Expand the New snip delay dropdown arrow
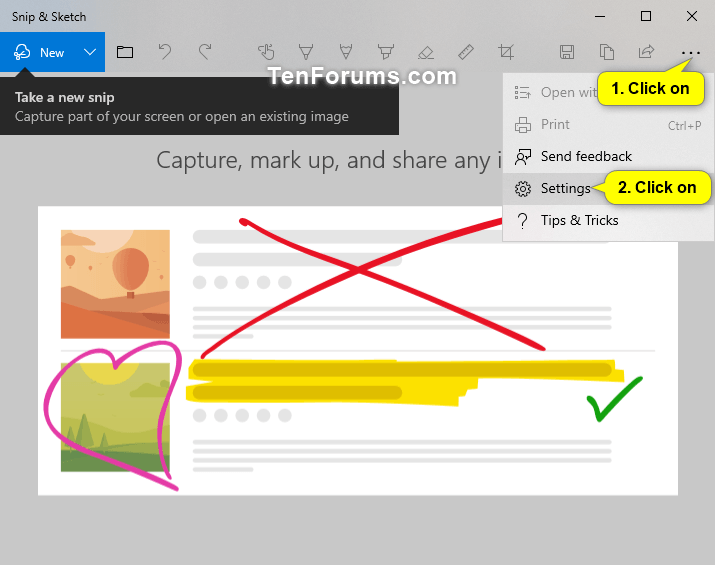 coord(90,52)
